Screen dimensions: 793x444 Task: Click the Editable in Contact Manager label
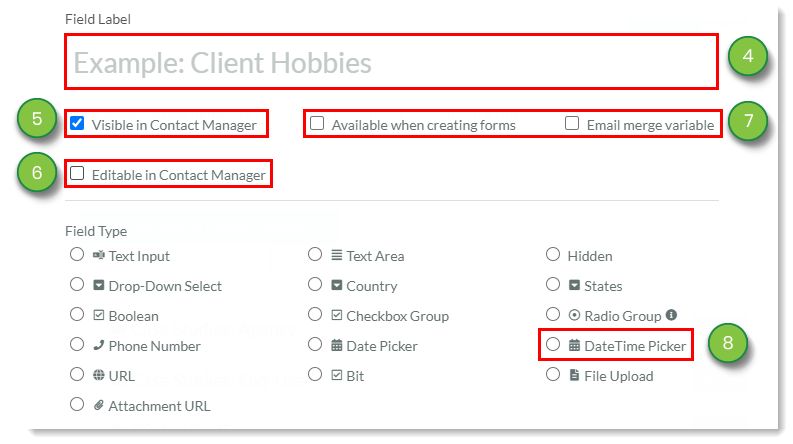[179, 175]
